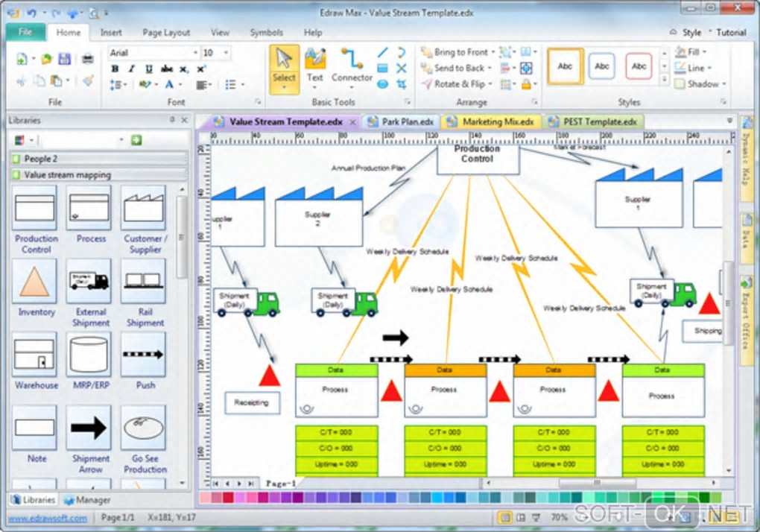This screenshot has width=760, height=532.
Task: Choose the Warehouse shape
Action: click(34, 355)
